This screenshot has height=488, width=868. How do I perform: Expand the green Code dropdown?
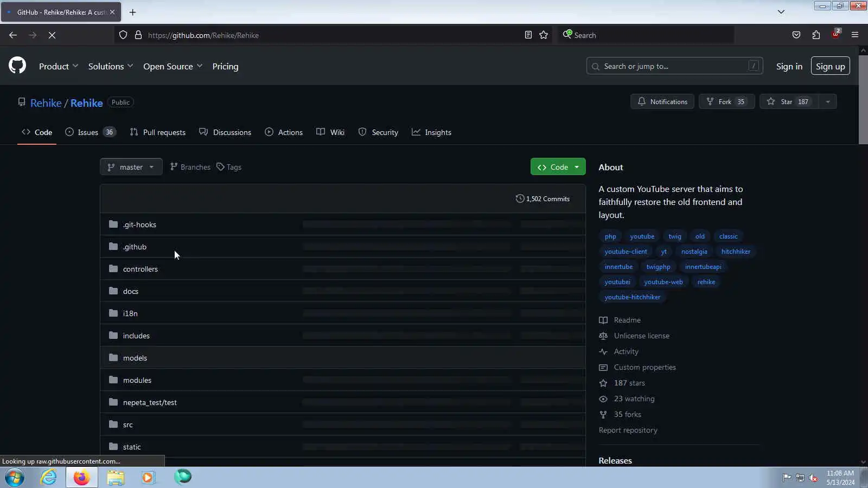click(x=558, y=167)
